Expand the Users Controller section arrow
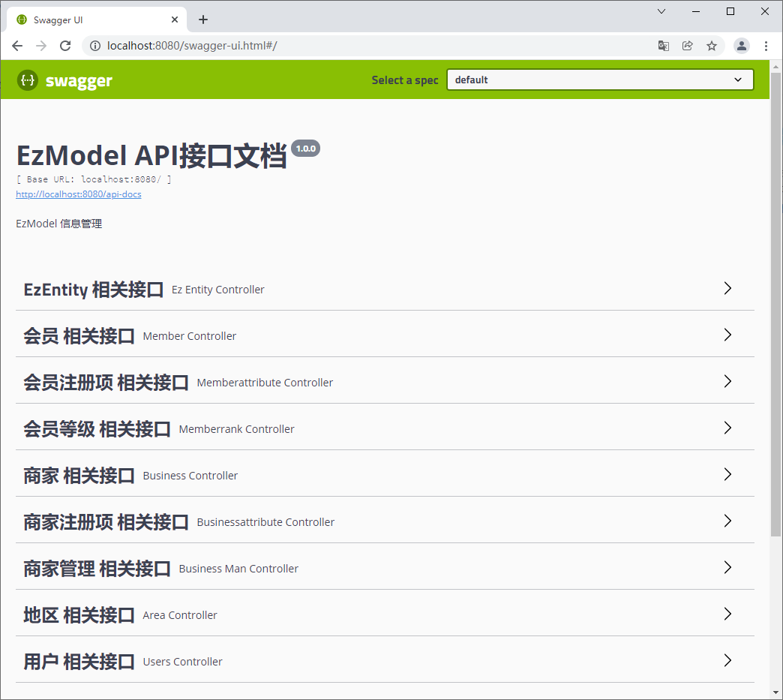Image resolution: width=783 pixels, height=700 pixels. tap(727, 660)
